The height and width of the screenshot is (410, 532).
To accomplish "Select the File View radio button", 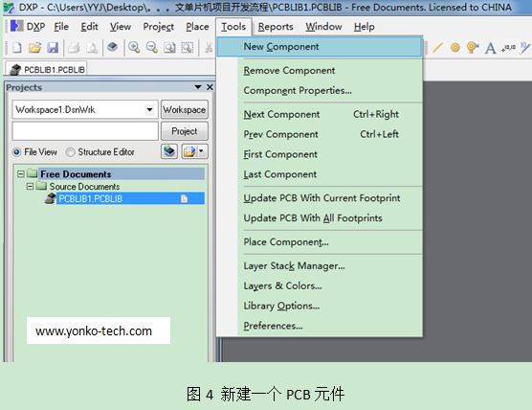I will pos(16,152).
